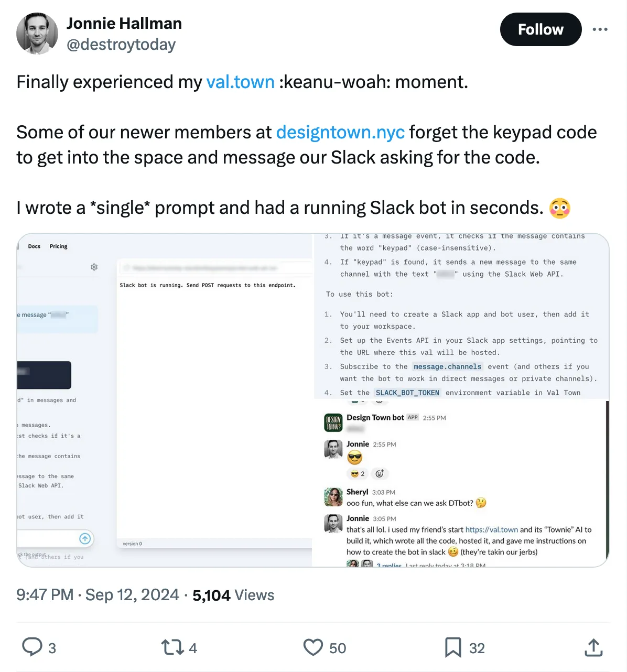This screenshot has height=672, width=627.
Task: Click the settings gear in screenshot
Action: [94, 267]
